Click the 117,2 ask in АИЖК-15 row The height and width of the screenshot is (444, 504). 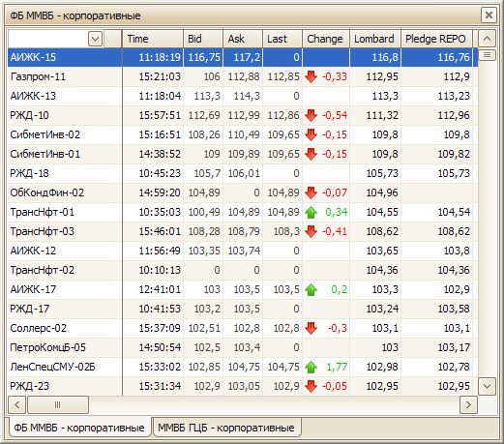247,57
